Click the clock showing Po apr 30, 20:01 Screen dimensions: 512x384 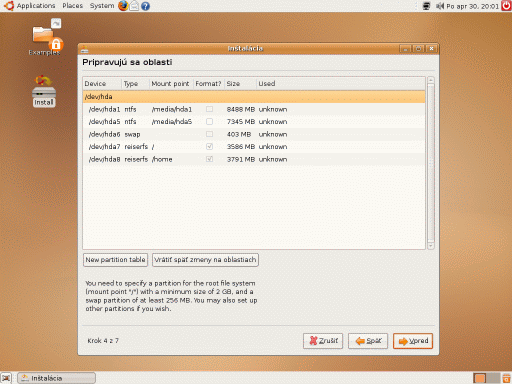472,6
